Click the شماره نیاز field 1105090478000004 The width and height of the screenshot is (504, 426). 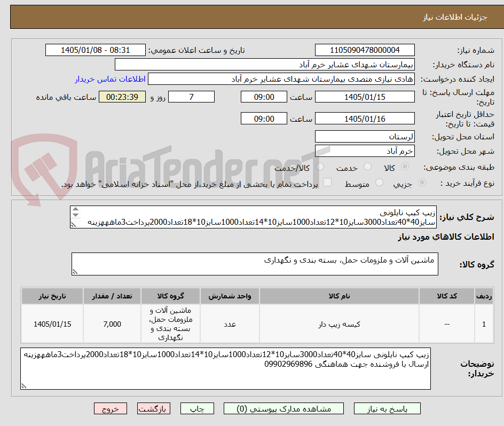click(x=365, y=50)
